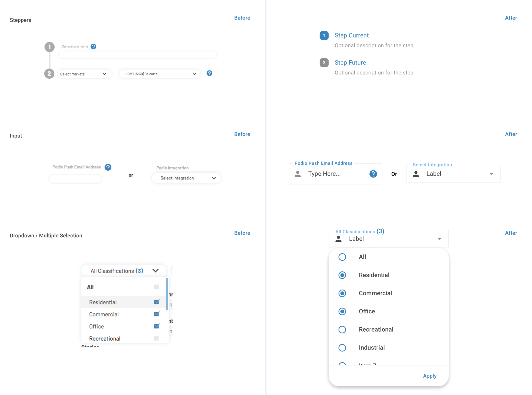
Task: Click the Apply button
Action: click(x=430, y=376)
